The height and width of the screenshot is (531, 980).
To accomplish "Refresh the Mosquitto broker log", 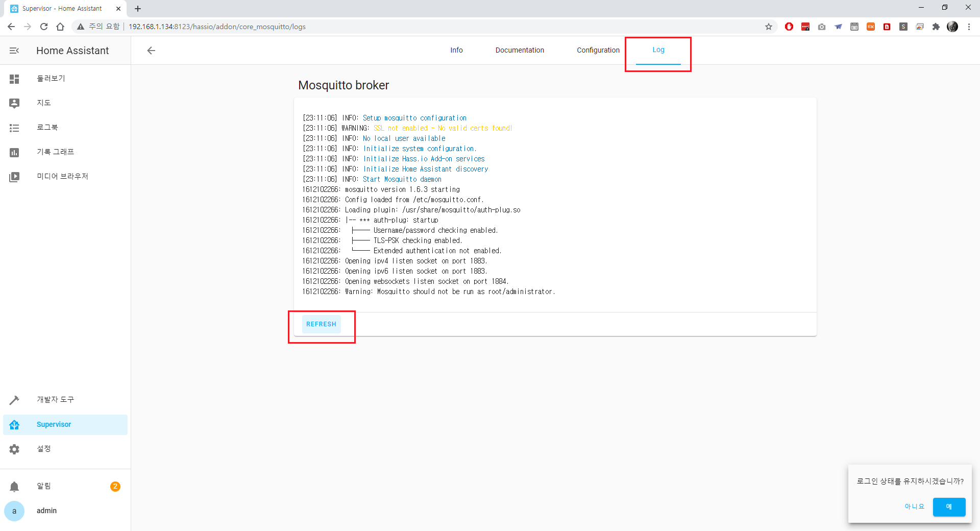I will coord(322,324).
